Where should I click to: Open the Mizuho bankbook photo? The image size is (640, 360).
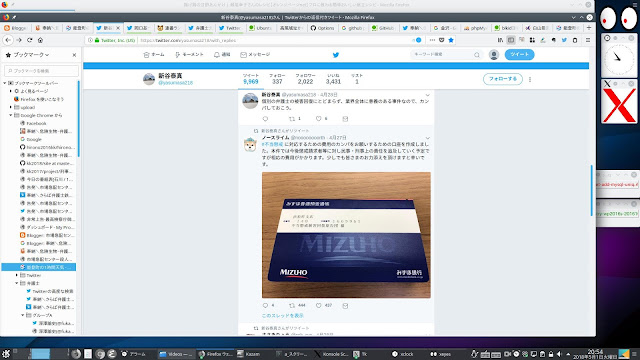click(x=346, y=235)
